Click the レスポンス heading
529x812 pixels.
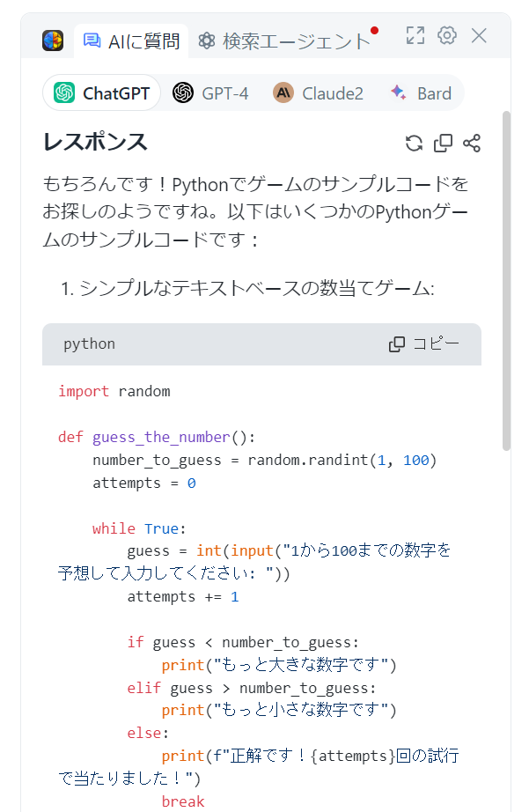[95, 142]
